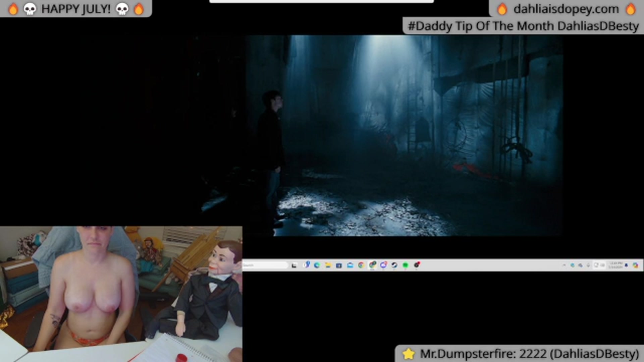Launch Google Chrome from the taskbar
This screenshot has width=644, height=362.
coord(361,265)
